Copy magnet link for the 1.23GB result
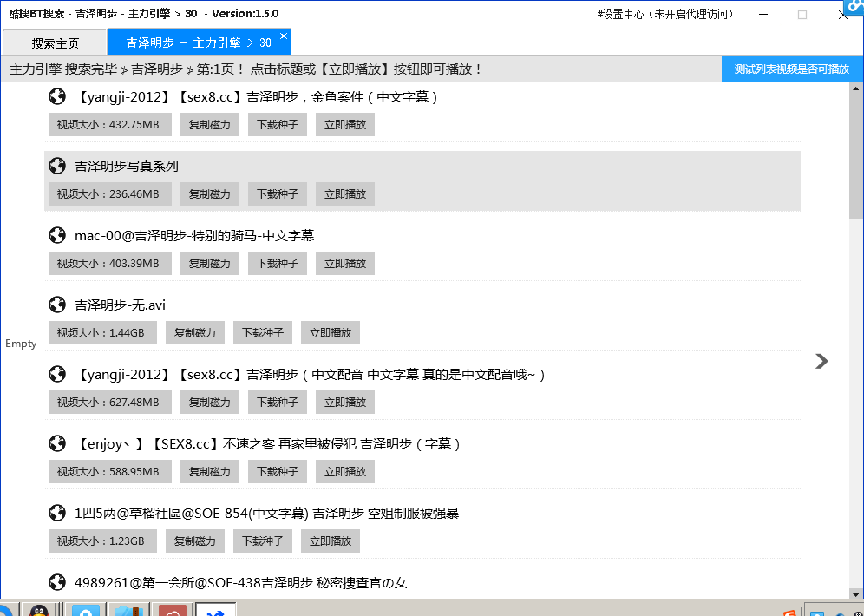 [195, 541]
